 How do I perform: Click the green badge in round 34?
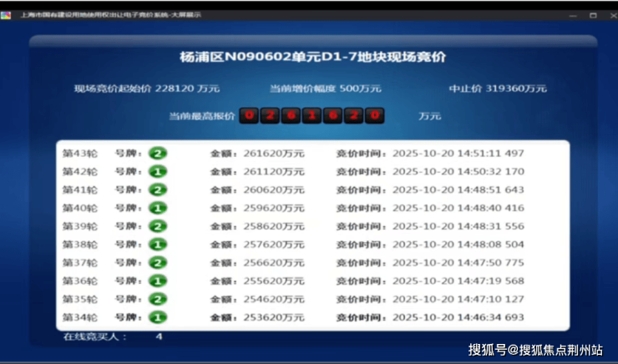(158, 317)
